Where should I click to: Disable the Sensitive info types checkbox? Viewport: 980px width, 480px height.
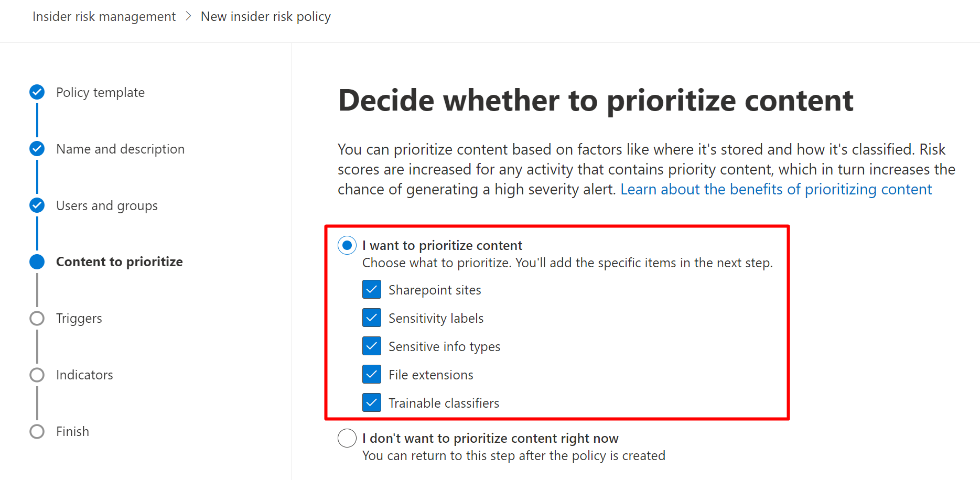pos(372,346)
